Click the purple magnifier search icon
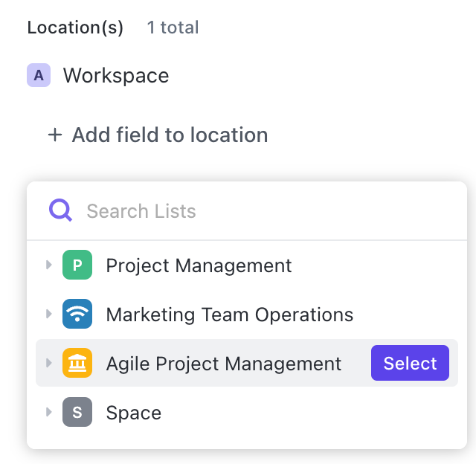The width and height of the screenshot is (476, 464). tap(60, 211)
